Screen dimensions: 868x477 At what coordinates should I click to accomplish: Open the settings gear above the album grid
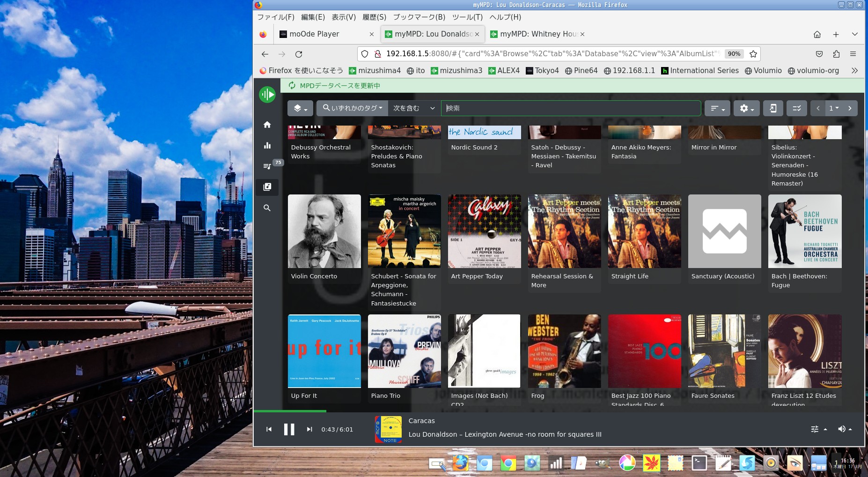pyautogui.click(x=746, y=108)
